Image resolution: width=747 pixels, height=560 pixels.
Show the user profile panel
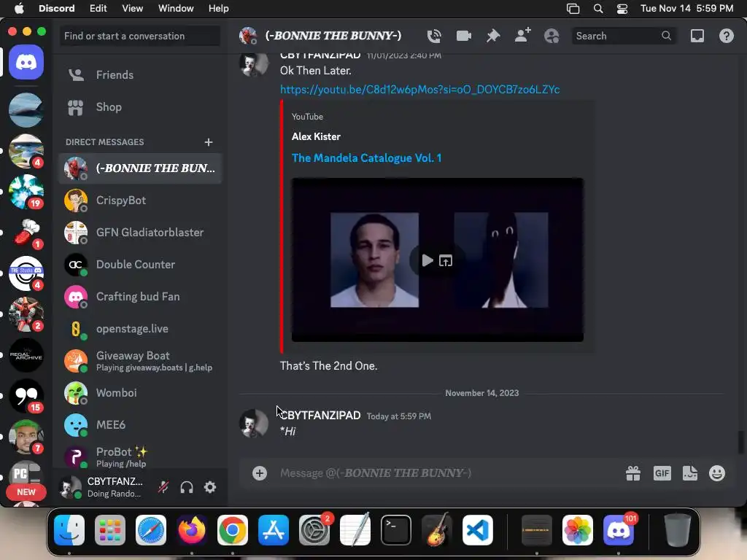pos(551,36)
